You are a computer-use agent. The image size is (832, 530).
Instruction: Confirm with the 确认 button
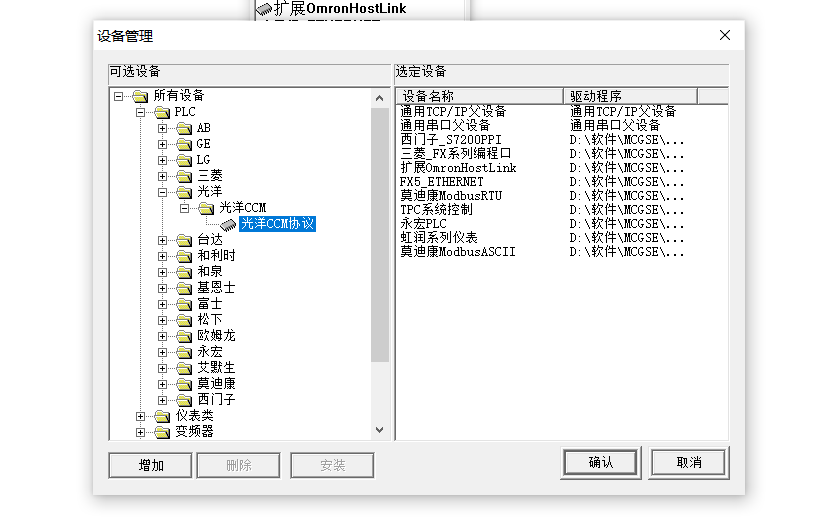(600, 463)
